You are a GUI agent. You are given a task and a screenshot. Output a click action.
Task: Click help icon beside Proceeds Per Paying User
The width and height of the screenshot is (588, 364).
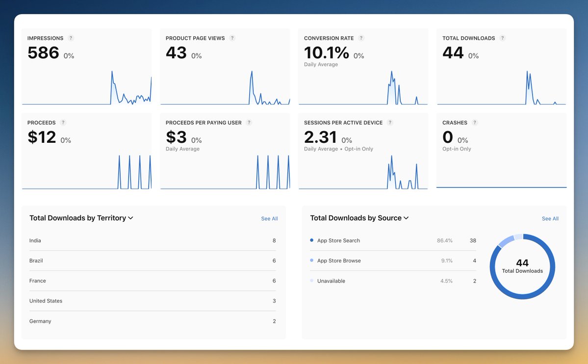pyautogui.click(x=249, y=122)
